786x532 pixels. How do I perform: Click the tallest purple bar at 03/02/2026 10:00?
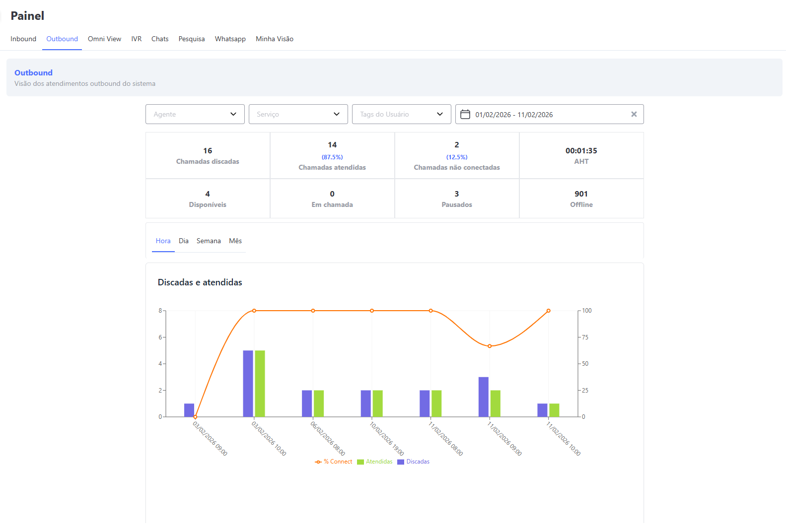pos(248,383)
